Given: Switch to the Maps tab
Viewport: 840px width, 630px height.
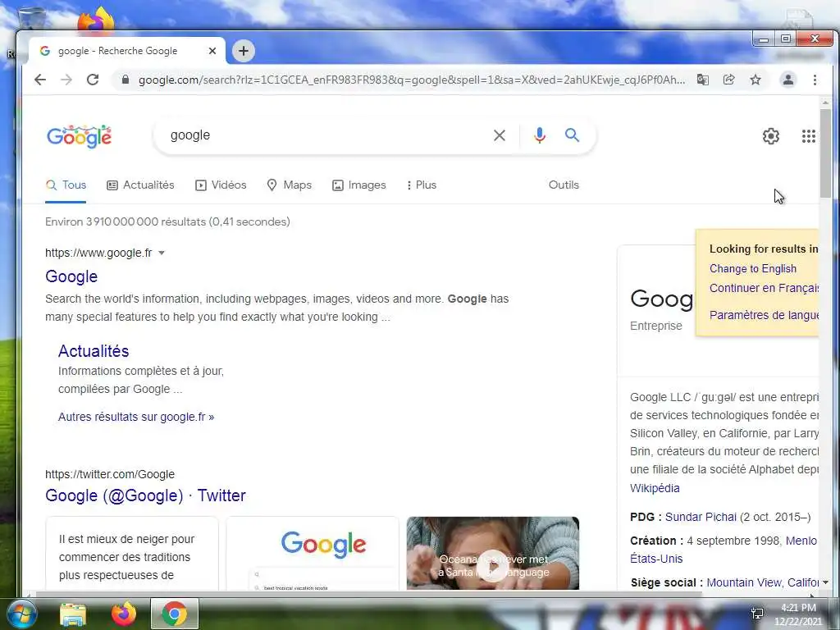Looking at the screenshot, I should [x=290, y=185].
